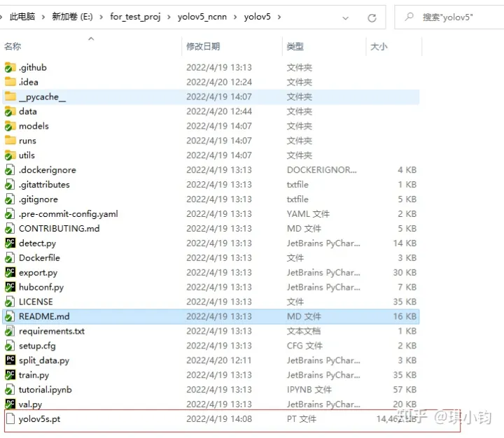Select the detect.py file name
Viewport: 504px width, 438px height.
point(37,243)
